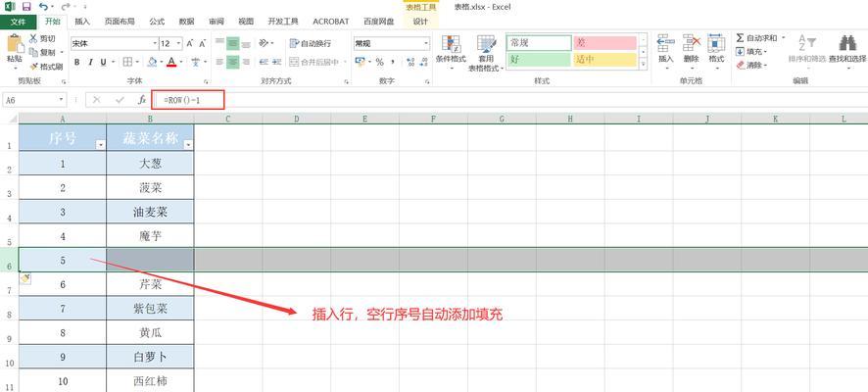Apply the borders icon in the font group
Screen dimensions: 868x392
(x=127, y=62)
